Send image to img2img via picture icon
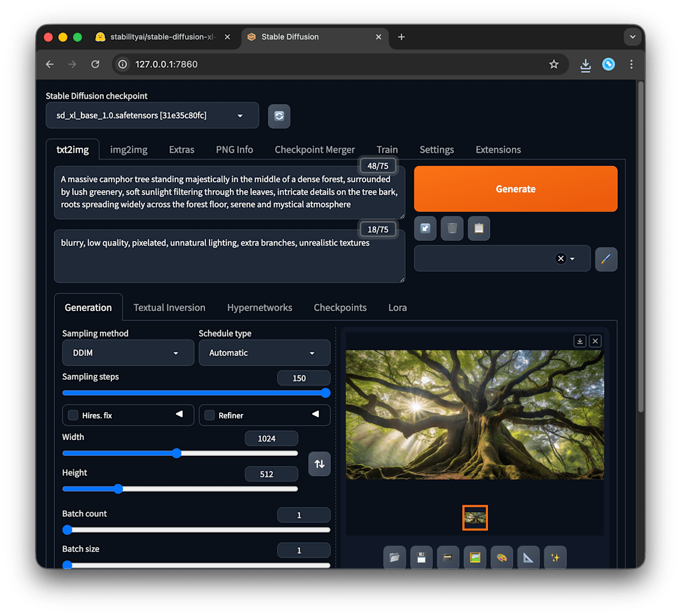 475,558
